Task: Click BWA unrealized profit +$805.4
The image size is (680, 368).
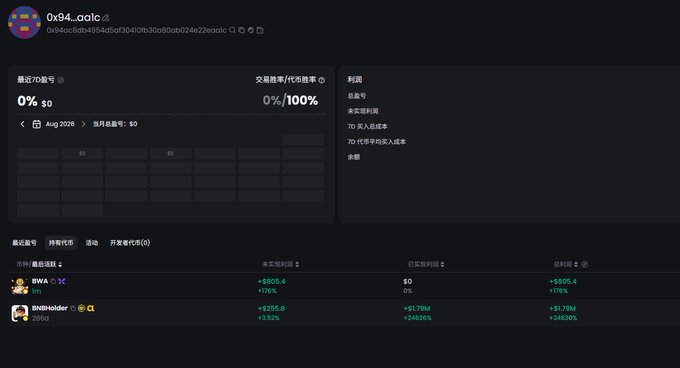Action: pos(271,281)
